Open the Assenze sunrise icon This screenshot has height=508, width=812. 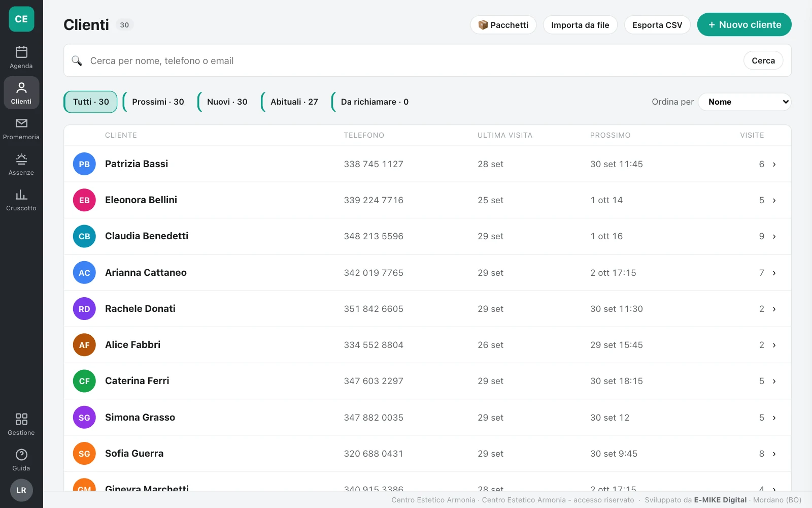click(21, 159)
